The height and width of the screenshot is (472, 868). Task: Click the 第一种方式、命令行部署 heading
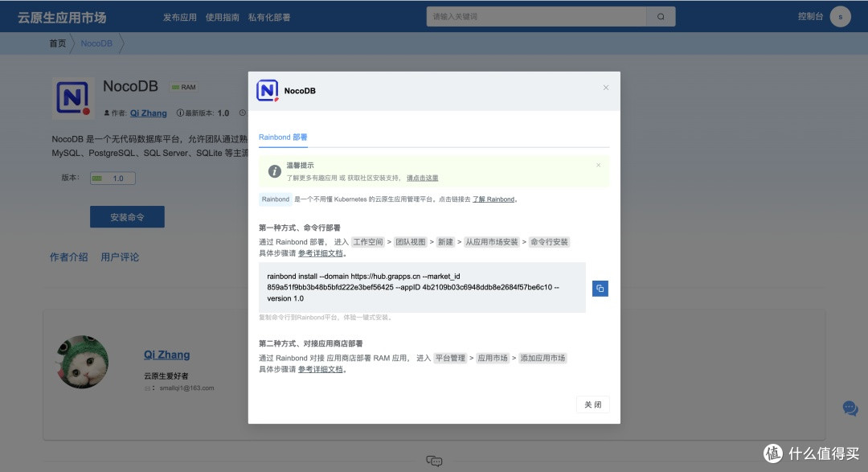300,228
